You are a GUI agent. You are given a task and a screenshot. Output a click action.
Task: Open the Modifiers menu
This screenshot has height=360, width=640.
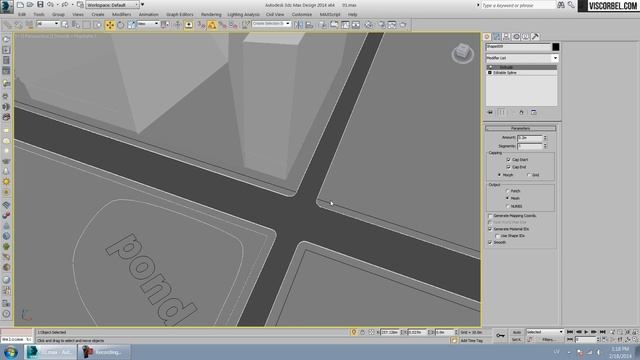[122, 14]
